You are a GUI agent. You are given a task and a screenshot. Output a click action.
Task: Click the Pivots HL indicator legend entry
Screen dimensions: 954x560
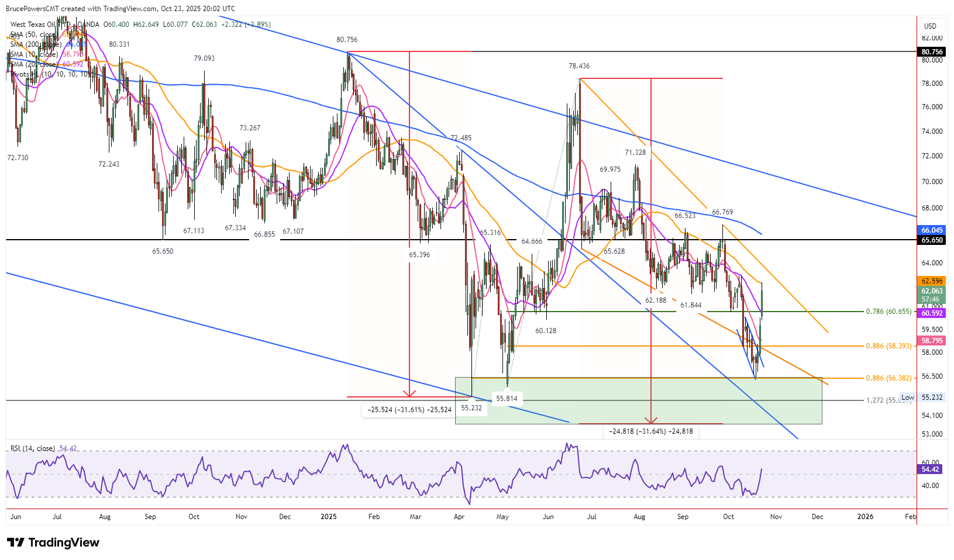point(50,74)
